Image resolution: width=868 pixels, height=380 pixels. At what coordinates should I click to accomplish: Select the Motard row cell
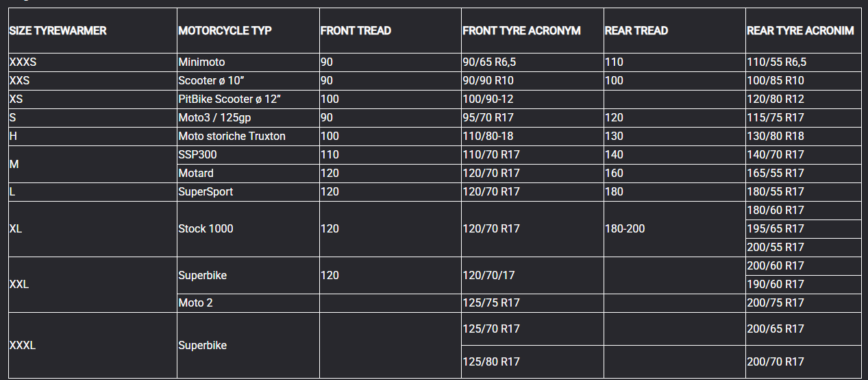click(x=196, y=174)
